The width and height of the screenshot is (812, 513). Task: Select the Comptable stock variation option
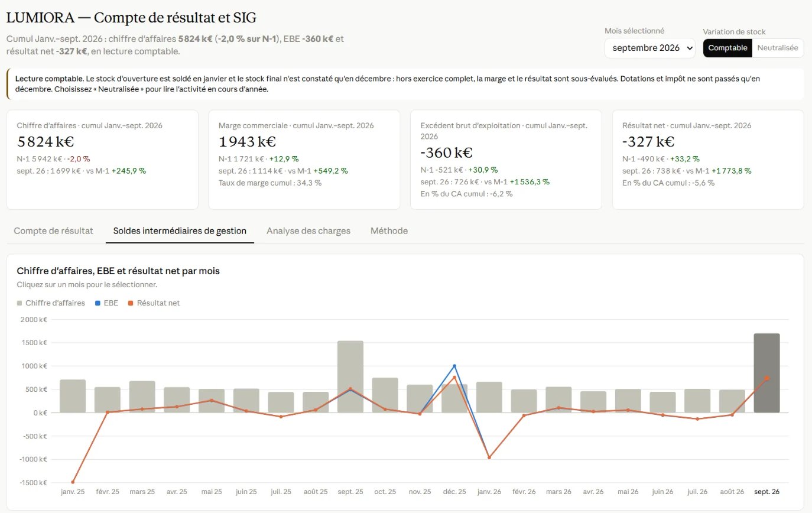pos(727,48)
